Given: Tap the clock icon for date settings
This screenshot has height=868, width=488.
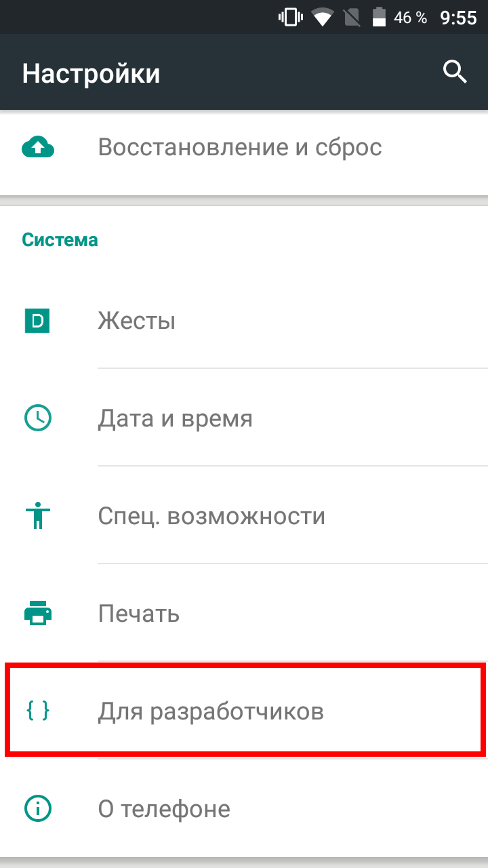Looking at the screenshot, I should pyautogui.click(x=38, y=418).
